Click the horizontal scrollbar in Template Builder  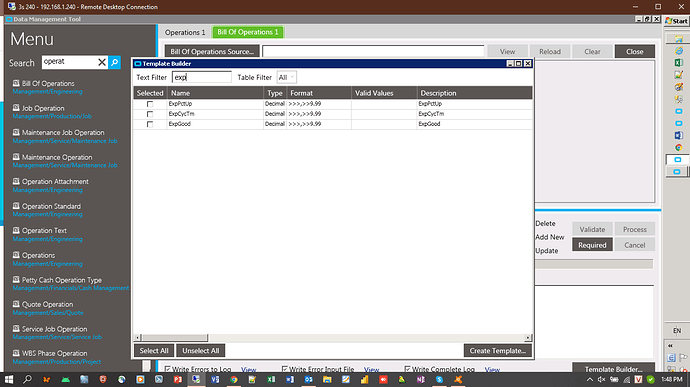(x=333, y=338)
